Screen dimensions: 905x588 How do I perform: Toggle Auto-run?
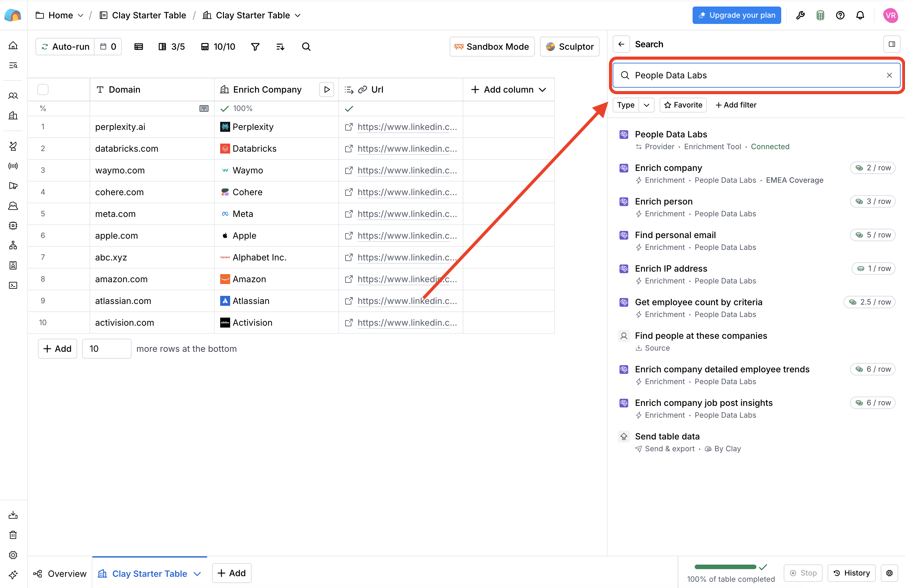click(65, 47)
